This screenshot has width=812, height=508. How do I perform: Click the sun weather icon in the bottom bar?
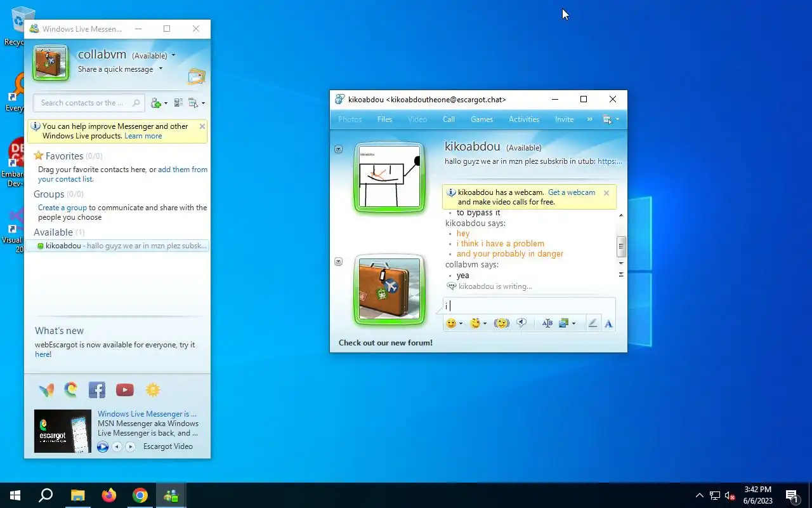click(x=153, y=390)
